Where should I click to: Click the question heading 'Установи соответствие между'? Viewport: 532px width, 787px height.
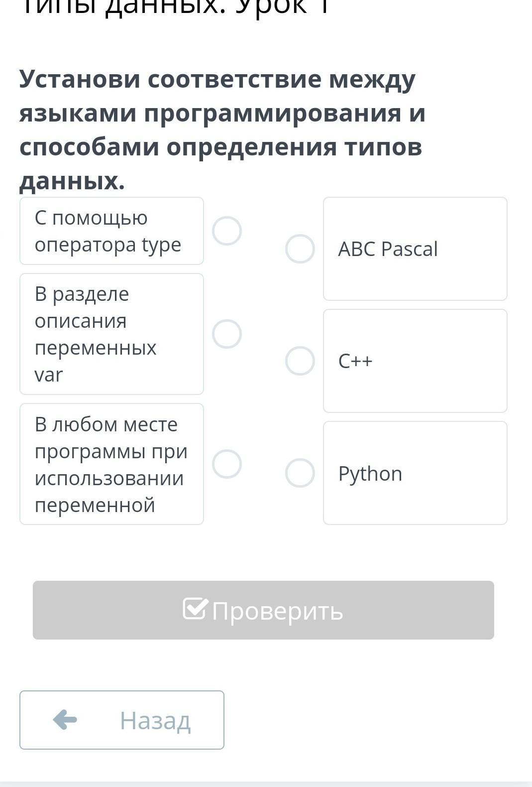coord(217,80)
